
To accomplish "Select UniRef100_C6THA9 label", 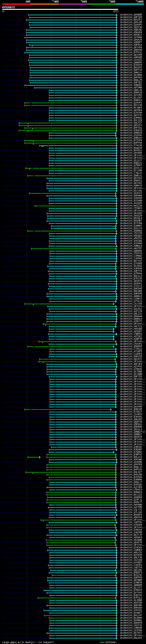I will tap(131, 37).
